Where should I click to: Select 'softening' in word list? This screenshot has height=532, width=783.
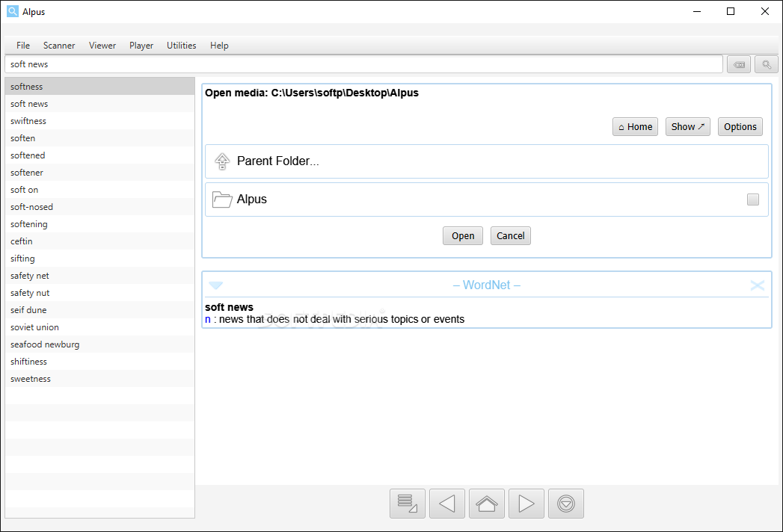coord(100,224)
